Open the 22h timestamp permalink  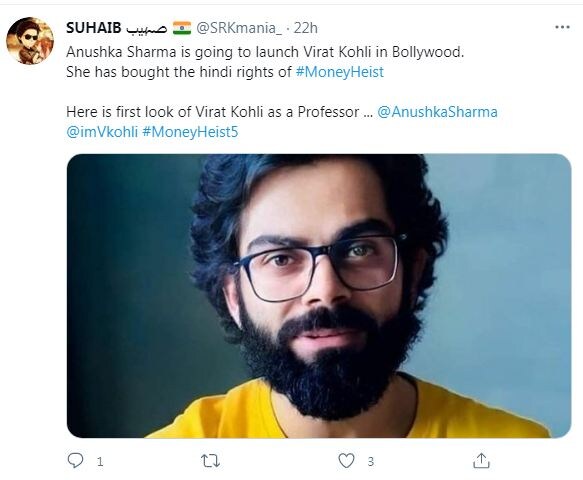(306, 28)
